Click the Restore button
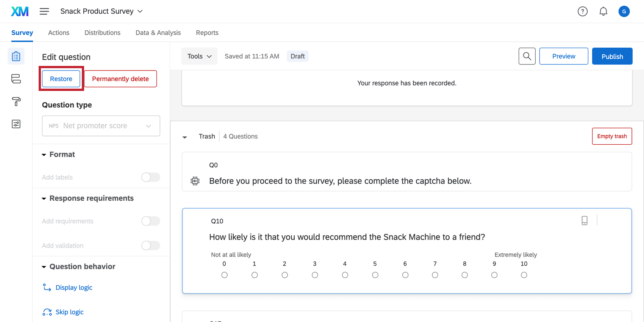644x322 pixels. [x=61, y=79]
